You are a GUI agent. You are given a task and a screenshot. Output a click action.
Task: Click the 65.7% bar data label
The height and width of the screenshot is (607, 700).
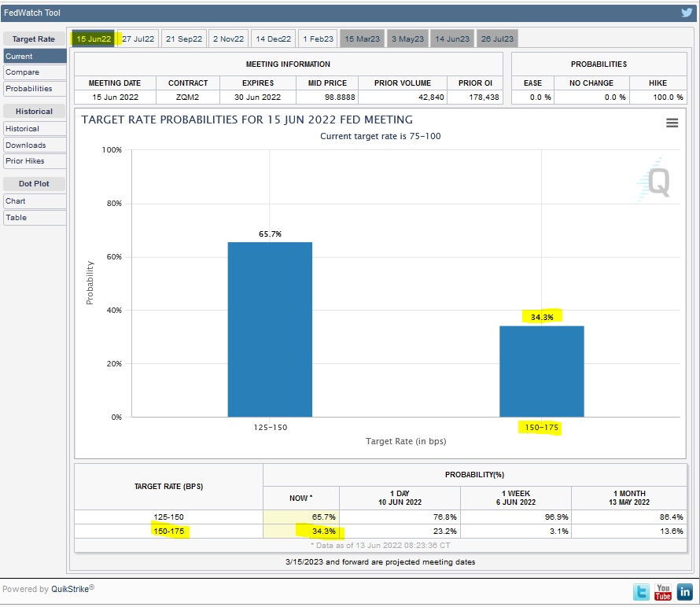[270, 234]
